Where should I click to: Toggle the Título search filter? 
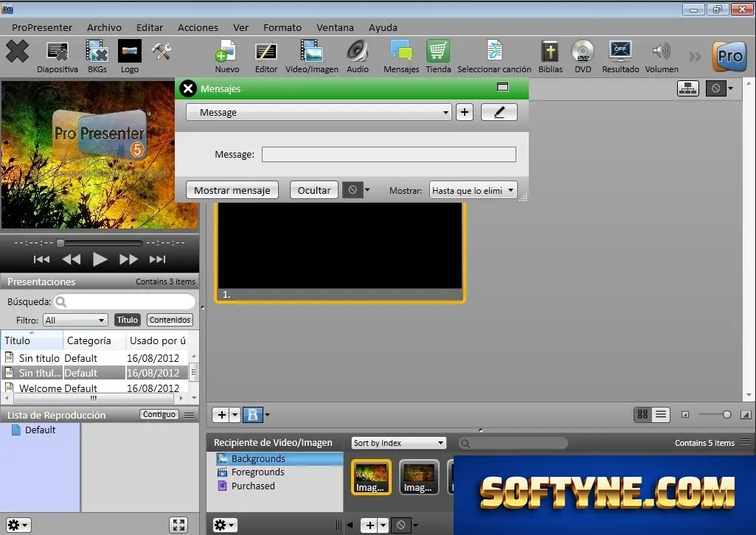pyautogui.click(x=128, y=320)
